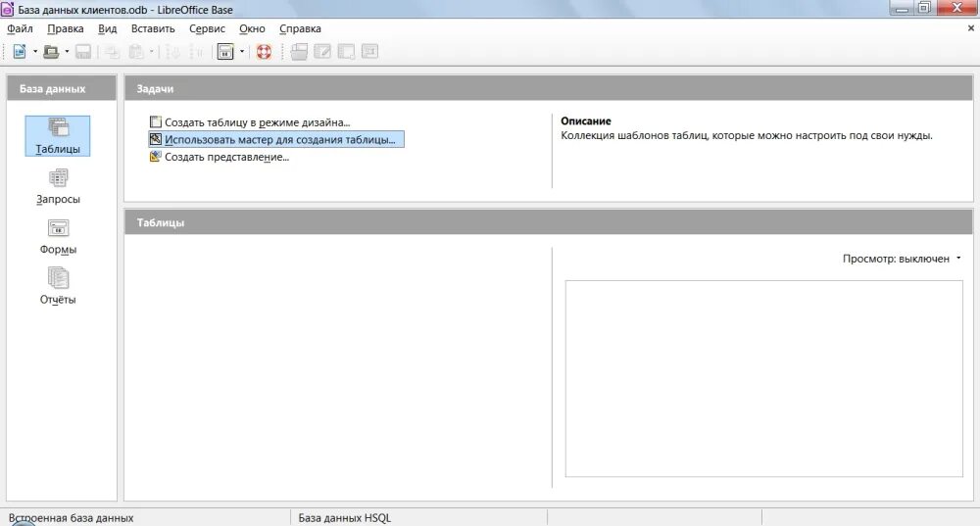Open the Справка menu
This screenshot has height=526, width=980.
[x=300, y=28]
